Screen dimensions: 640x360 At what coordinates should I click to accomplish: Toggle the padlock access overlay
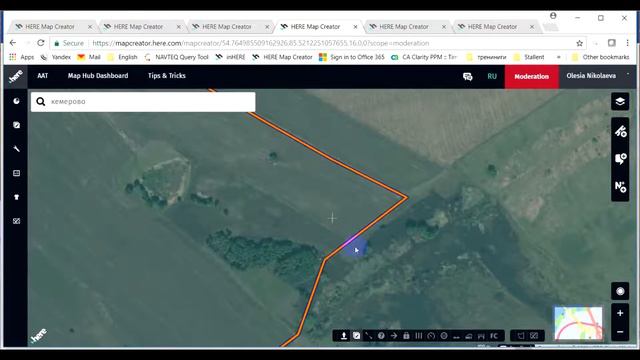(x=406, y=336)
